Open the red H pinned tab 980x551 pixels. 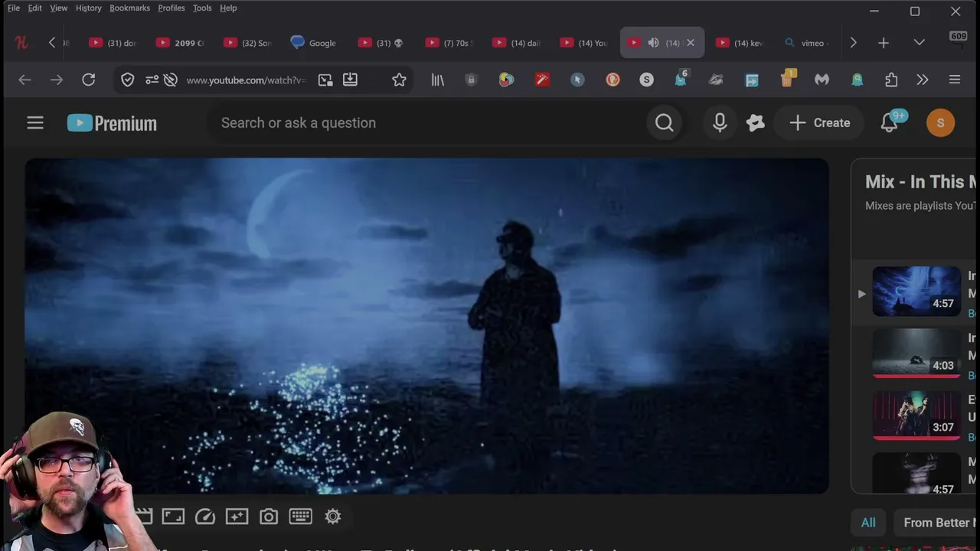pyautogui.click(x=21, y=43)
